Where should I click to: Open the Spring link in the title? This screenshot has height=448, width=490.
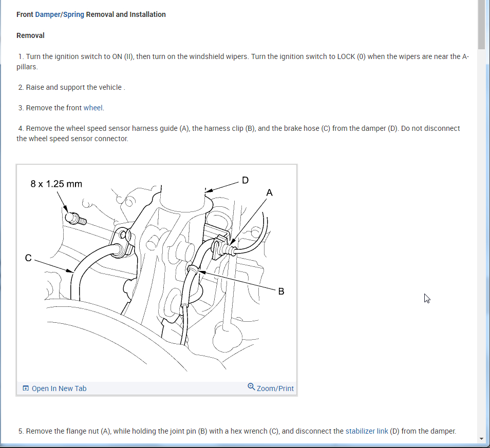73,14
